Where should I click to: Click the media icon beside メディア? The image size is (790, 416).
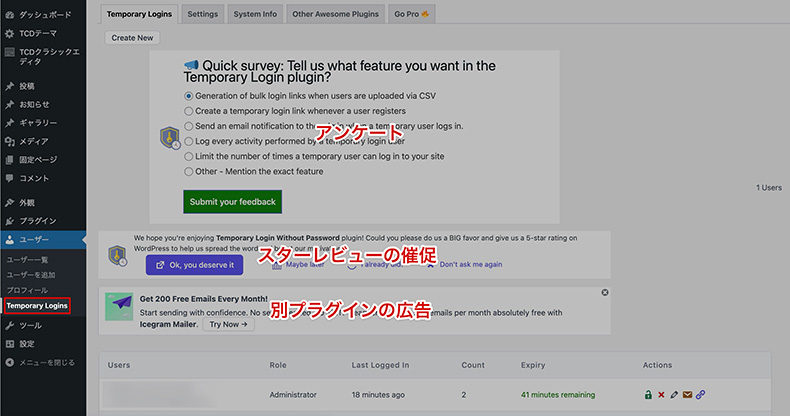(10, 142)
